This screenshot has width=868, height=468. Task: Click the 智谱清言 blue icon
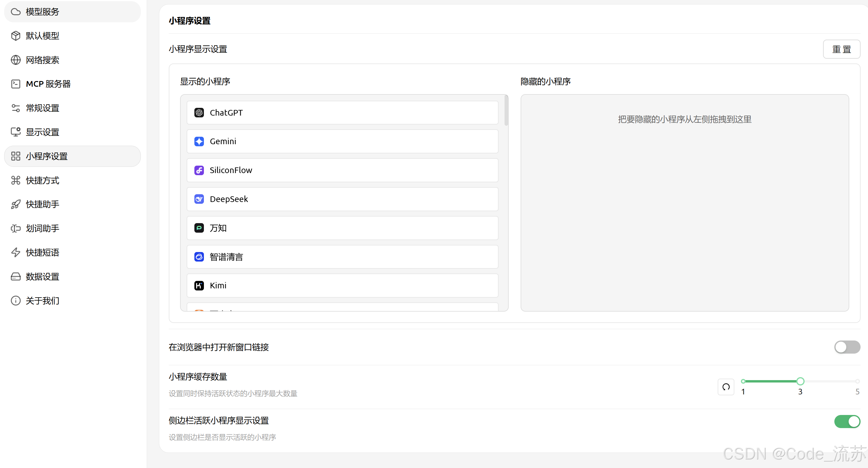199,257
